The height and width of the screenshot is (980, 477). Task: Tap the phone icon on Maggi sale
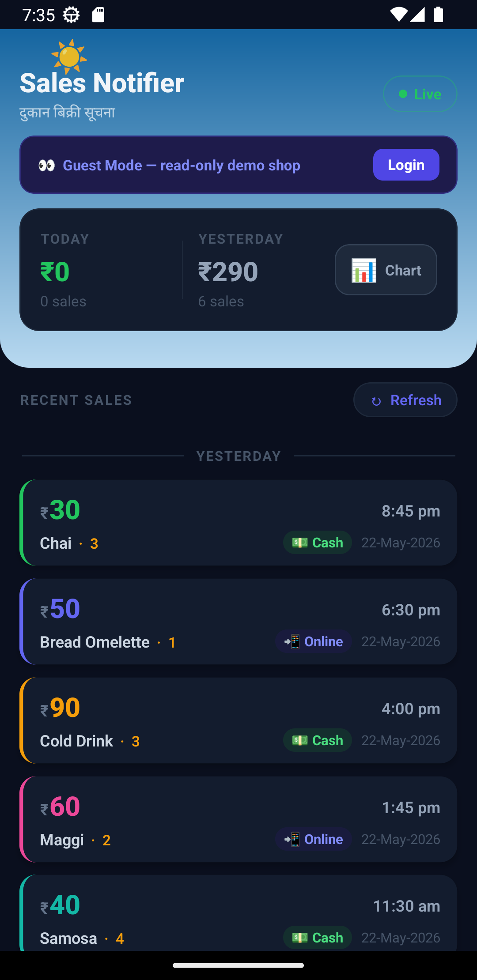pos(292,839)
